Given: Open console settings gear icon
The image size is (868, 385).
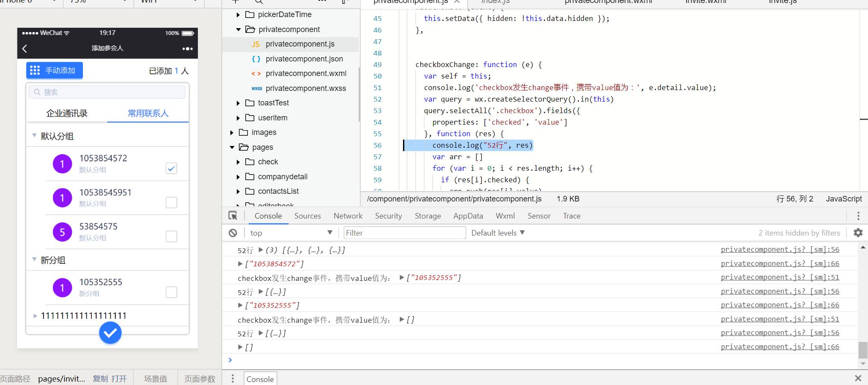Looking at the screenshot, I should [x=858, y=233].
